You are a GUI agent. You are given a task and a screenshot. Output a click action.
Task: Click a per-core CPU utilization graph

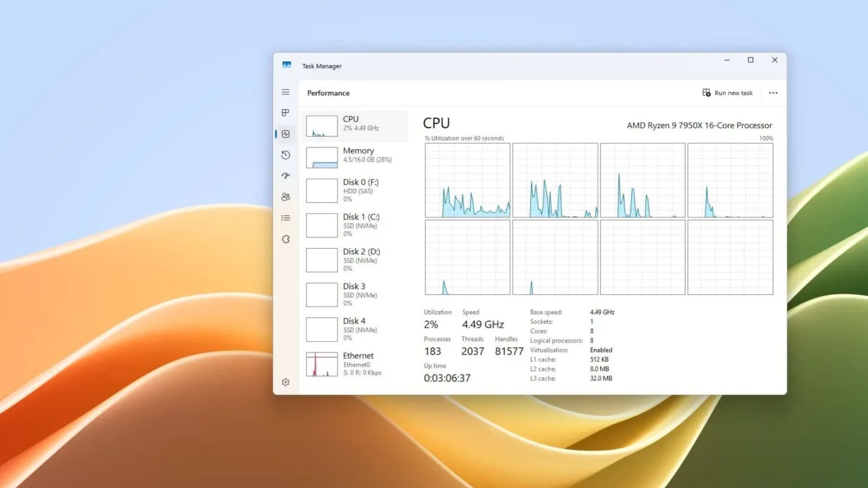[x=467, y=181]
